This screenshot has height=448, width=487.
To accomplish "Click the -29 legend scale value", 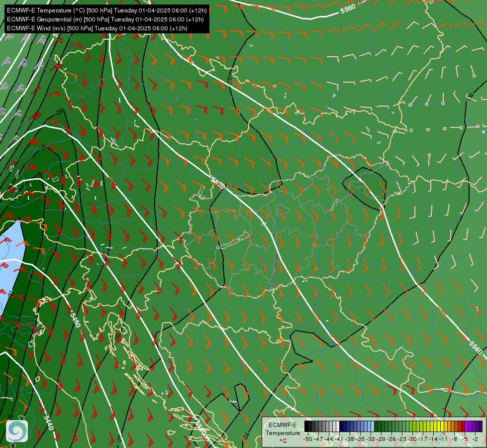I will [x=381, y=439].
